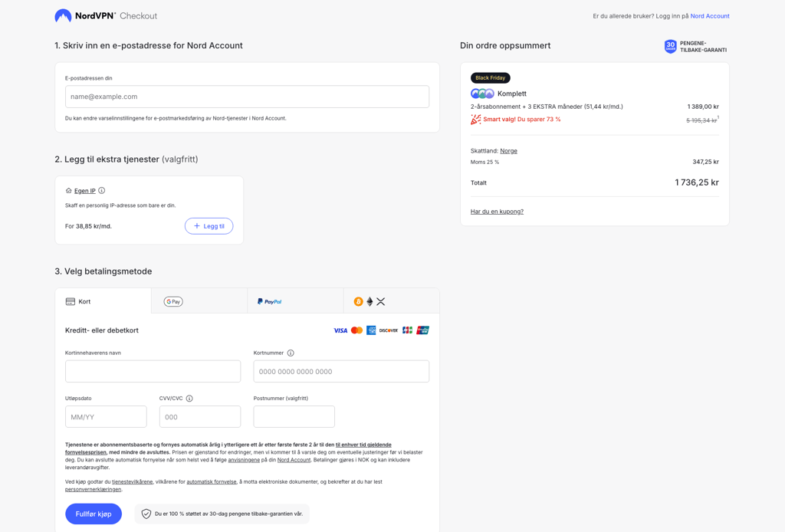785x532 pixels.
Task: Focus the Utløpsdato MM/YY field
Action: click(x=106, y=417)
